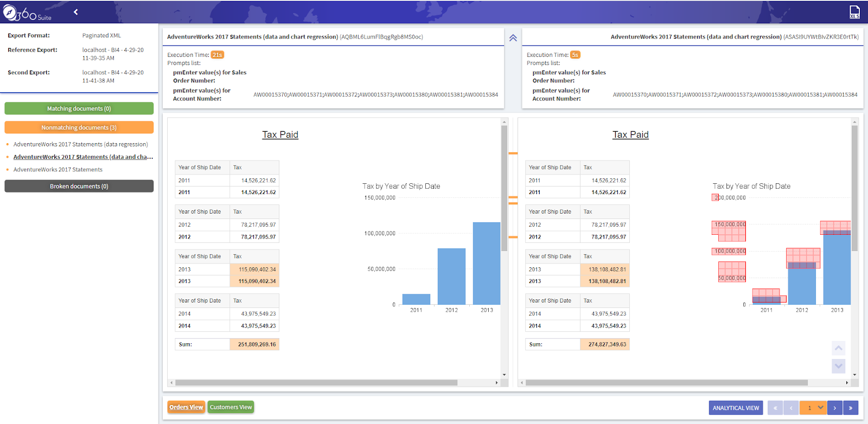Click left Tax by Year of Ship Date title
The width and height of the screenshot is (868, 424).
tap(401, 186)
